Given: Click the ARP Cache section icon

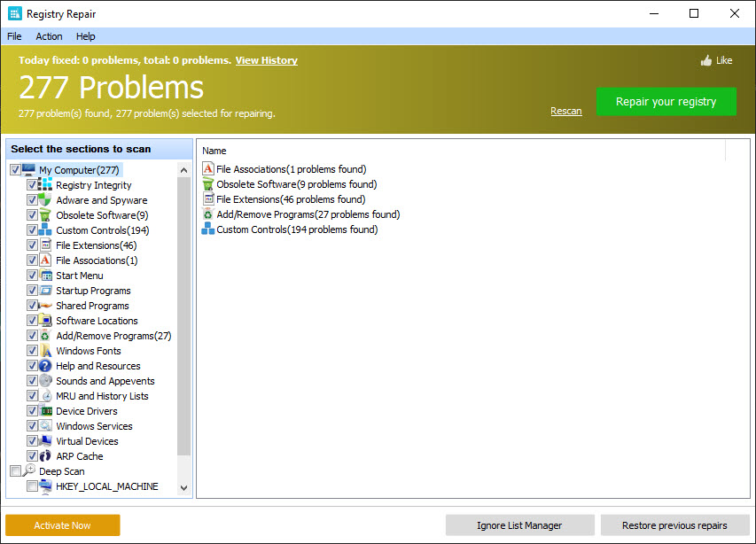Looking at the screenshot, I should click(44, 456).
